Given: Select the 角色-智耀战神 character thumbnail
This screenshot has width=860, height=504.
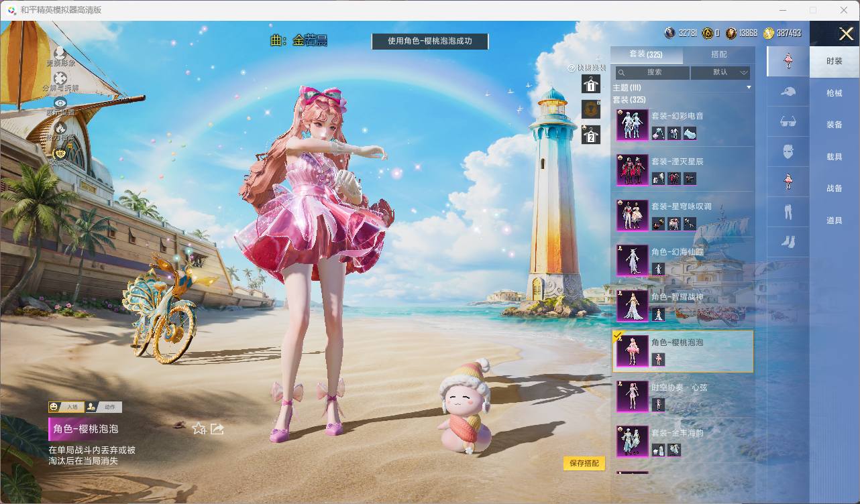Looking at the screenshot, I should pos(633,306).
